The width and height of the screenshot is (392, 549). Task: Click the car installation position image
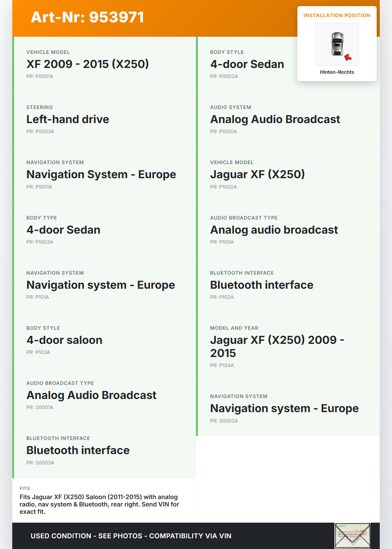[x=337, y=44]
